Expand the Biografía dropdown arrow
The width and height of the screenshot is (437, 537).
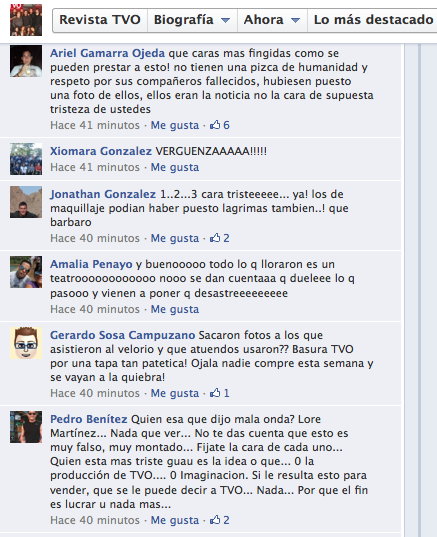coord(225,20)
